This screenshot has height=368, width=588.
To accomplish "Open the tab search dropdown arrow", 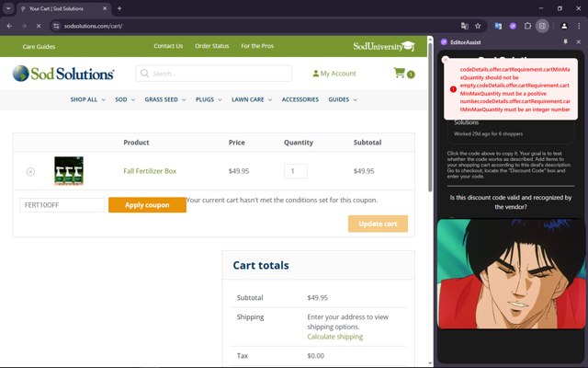I will click(x=8, y=8).
